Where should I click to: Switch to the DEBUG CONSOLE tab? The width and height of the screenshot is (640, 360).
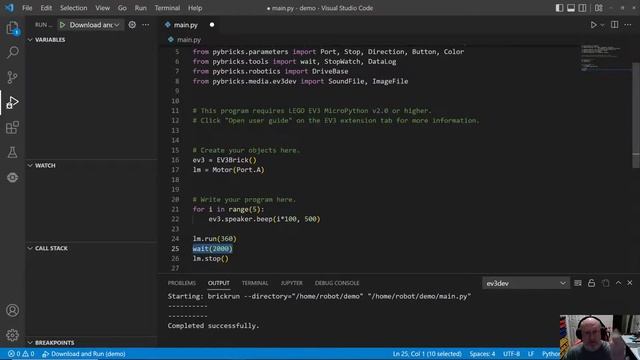point(337,283)
